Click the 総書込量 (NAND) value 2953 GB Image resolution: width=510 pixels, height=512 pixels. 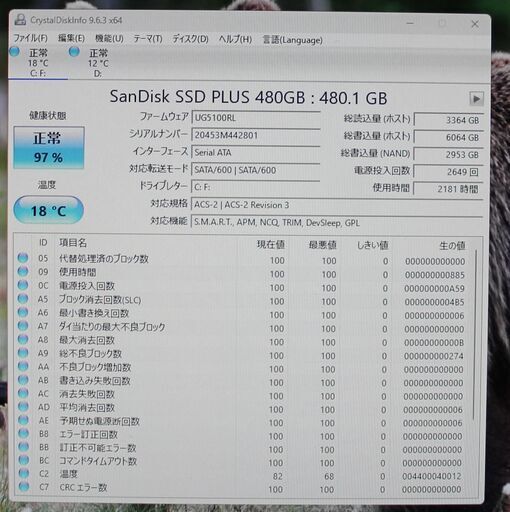point(448,155)
